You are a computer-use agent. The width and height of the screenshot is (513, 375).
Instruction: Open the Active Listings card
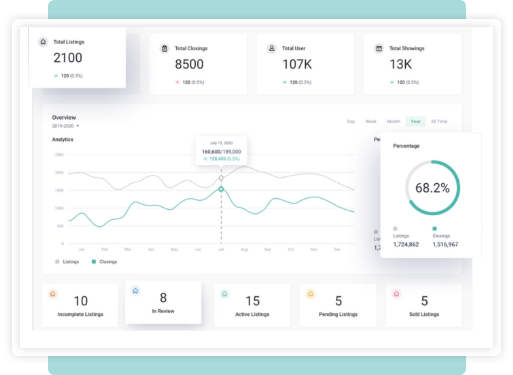[252, 305]
